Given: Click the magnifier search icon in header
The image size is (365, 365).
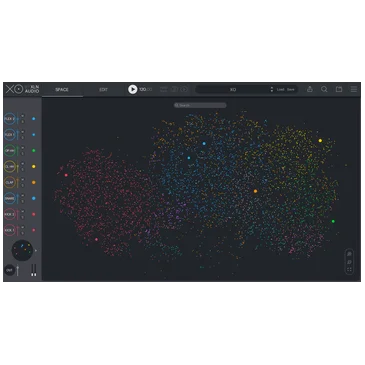Looking at the screenshot, I should (324, 89).
